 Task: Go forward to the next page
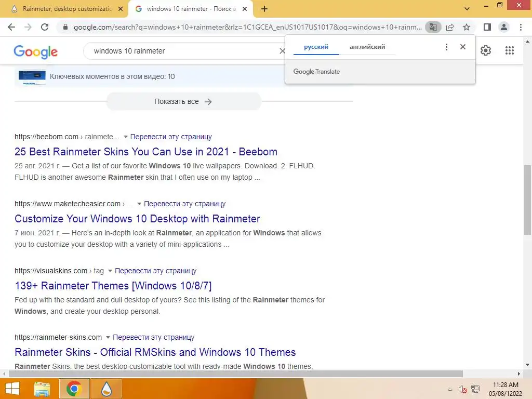(x=28, y=27)
